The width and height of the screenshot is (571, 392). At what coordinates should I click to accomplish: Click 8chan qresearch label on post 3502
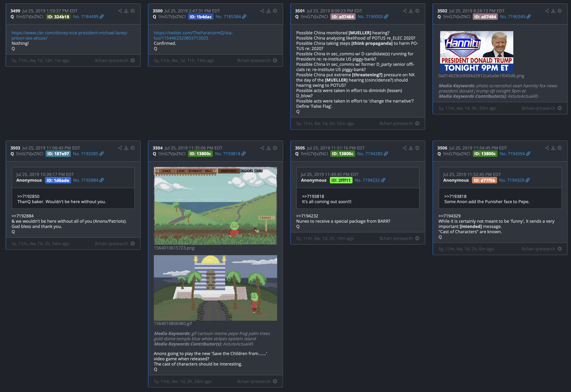tap(538, 108)
